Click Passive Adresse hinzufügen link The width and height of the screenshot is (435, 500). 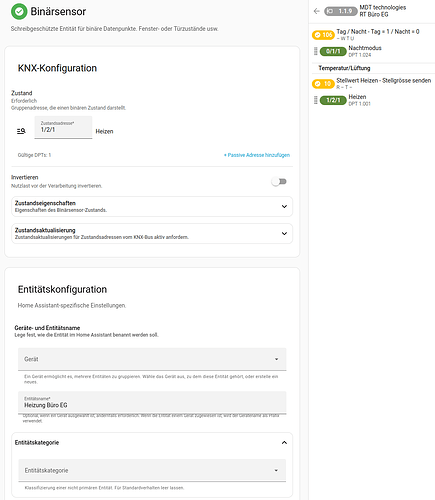pos(257,155)
